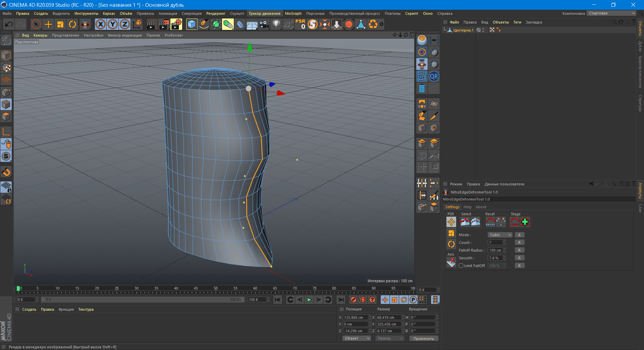Select the Move tool in top toolbar
Image resolution: width=644 pixels, height=350 pixels.
coord(48,24)
